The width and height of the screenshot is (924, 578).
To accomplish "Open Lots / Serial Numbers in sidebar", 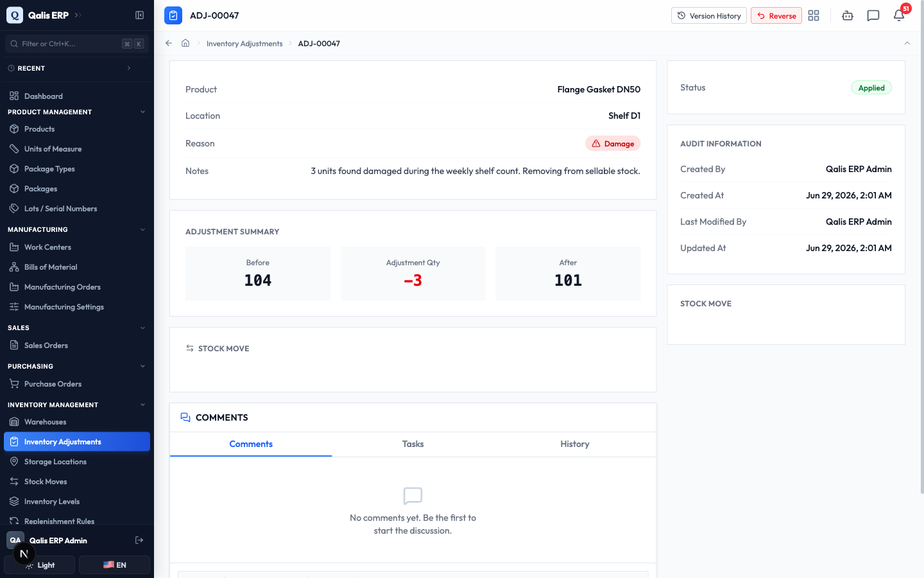I will 77,209.
